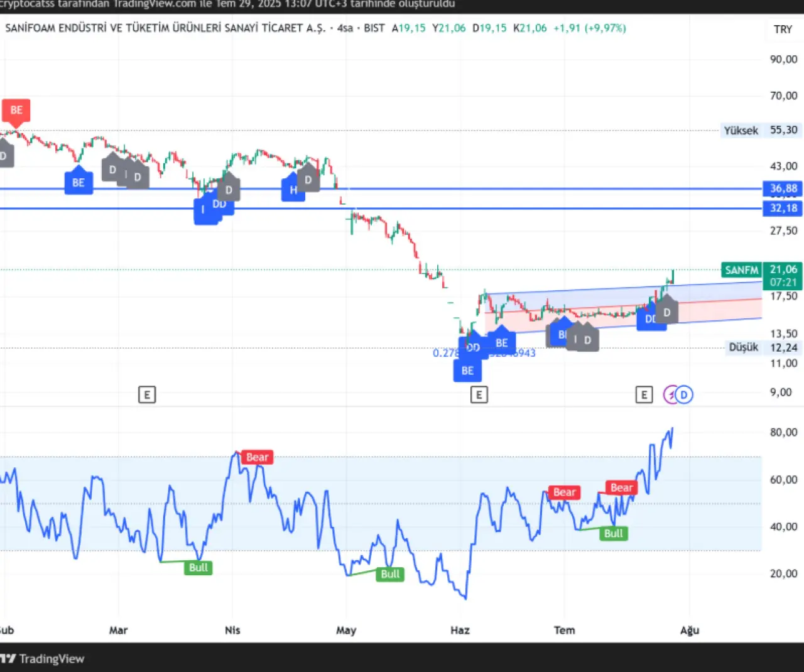Click the Tem label on the time axis
804x672 pixels.
[x=564, y=630]
